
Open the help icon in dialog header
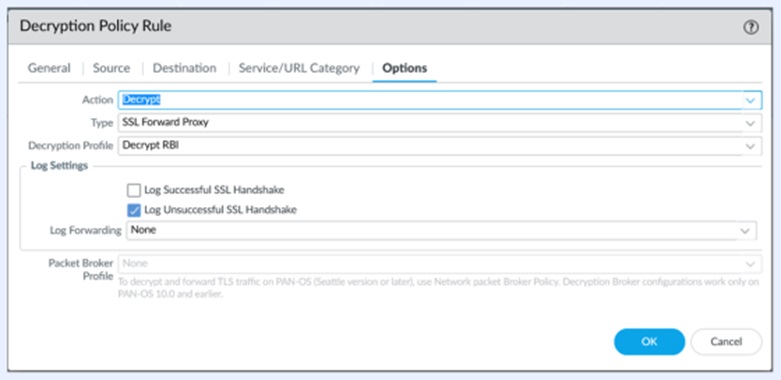coord(751,27)
